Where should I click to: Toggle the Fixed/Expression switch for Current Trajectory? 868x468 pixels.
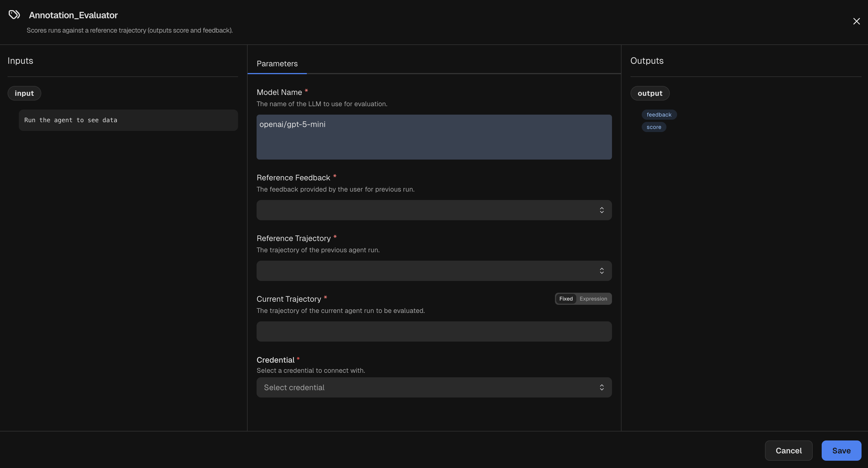tap(583, 298)
